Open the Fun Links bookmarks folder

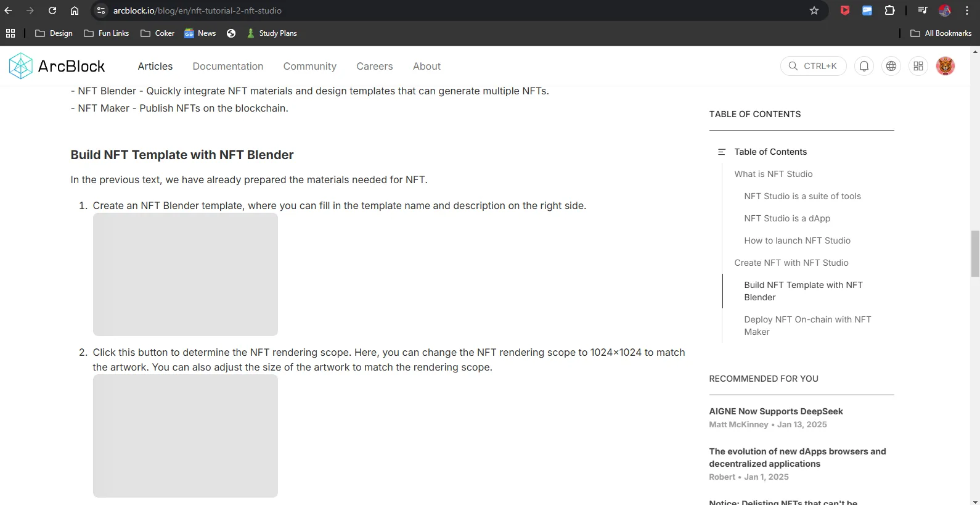[x=107, y=33]
